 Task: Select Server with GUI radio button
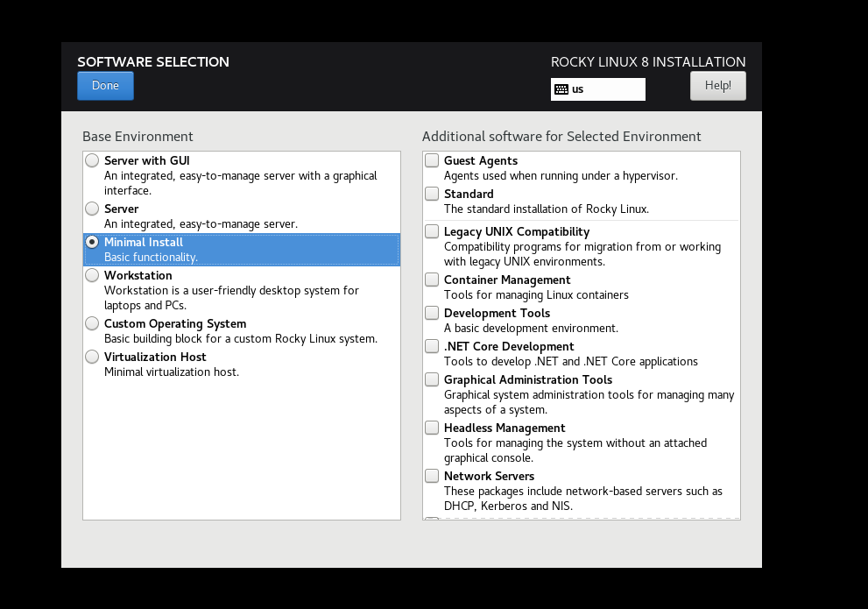[x=92, y=160]
